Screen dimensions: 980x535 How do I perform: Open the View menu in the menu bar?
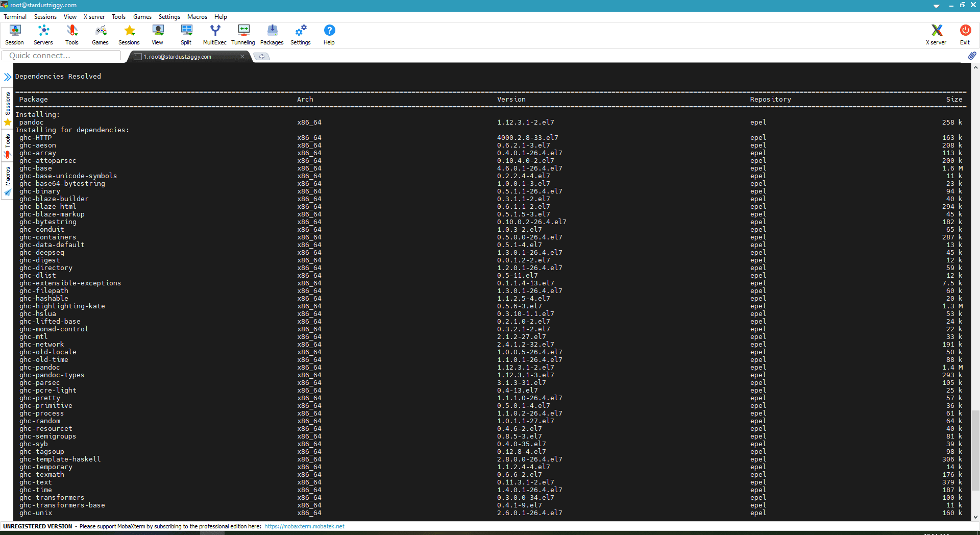(70, 17)
